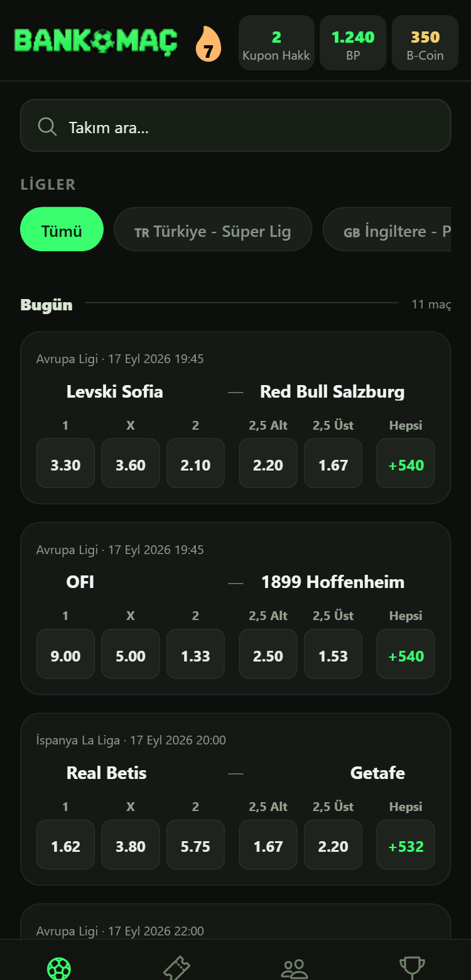Open the ticket coupon icon in bottom bar
This screenshot has width=471, height=980.
pos(176,968)
